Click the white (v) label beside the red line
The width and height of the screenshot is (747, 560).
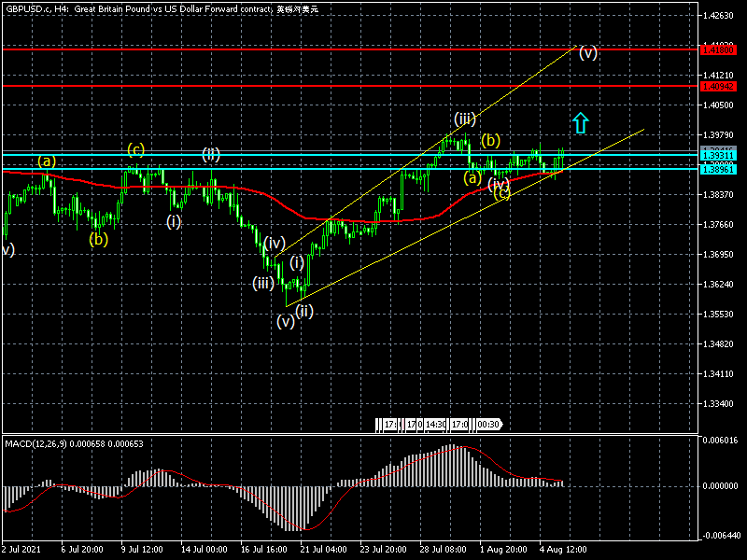[587, 52]
